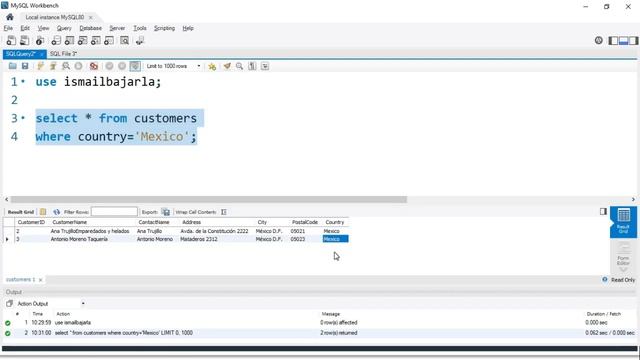Search table data icon in main toolbar
Image resolution: width=640 pixels, height=360 pixels.
pos(124,40)
